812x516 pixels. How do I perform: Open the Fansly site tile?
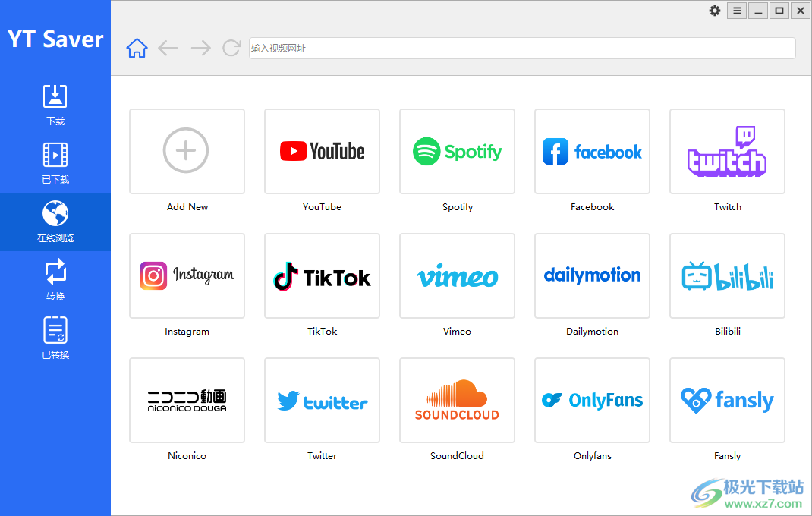tap(728, 400)
